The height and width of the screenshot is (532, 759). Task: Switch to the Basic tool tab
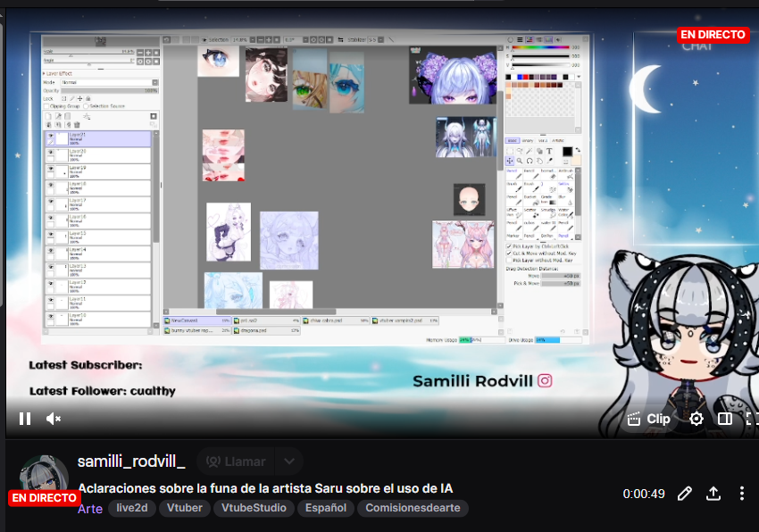click(513, 140)
